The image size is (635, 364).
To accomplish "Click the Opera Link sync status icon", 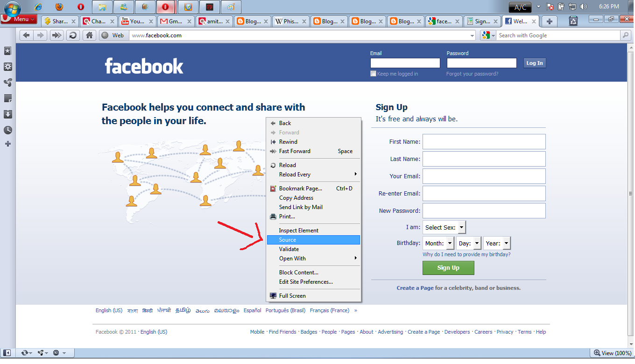I will tap(27, 353).
